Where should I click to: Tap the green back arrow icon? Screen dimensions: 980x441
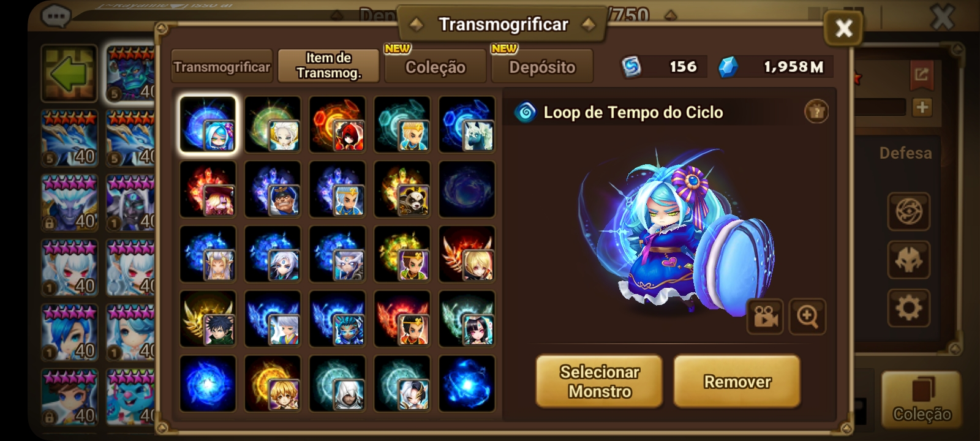[x=69, y=73]
